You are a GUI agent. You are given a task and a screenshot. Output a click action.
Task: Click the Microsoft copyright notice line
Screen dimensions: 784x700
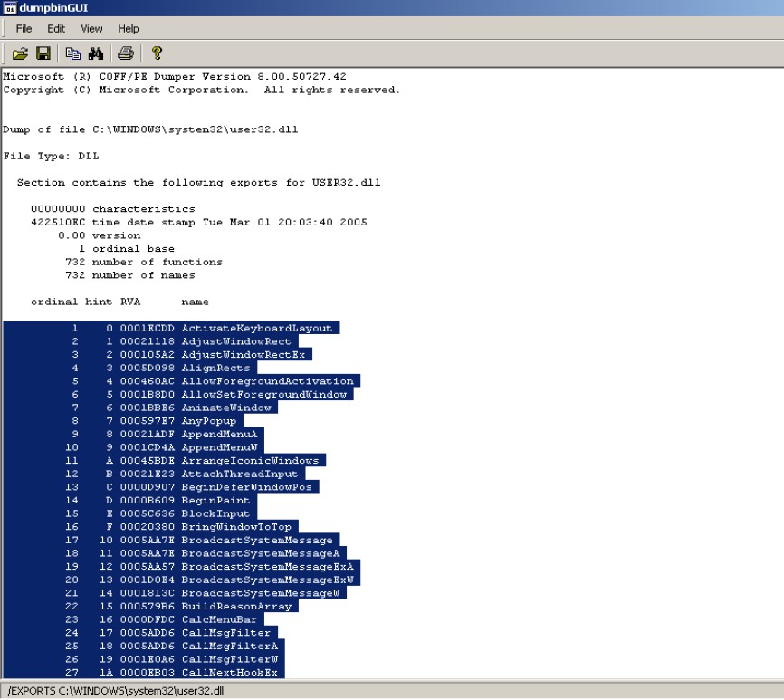[x=202, y=90]
